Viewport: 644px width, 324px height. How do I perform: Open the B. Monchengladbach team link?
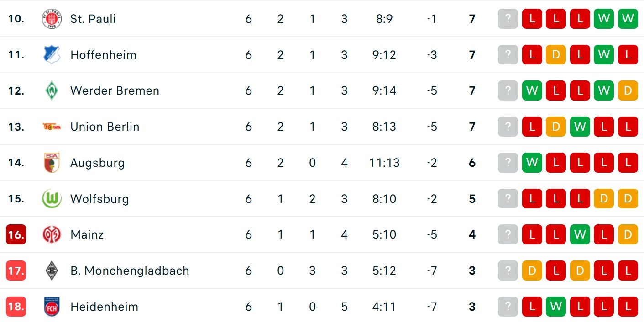click(130, 271)
